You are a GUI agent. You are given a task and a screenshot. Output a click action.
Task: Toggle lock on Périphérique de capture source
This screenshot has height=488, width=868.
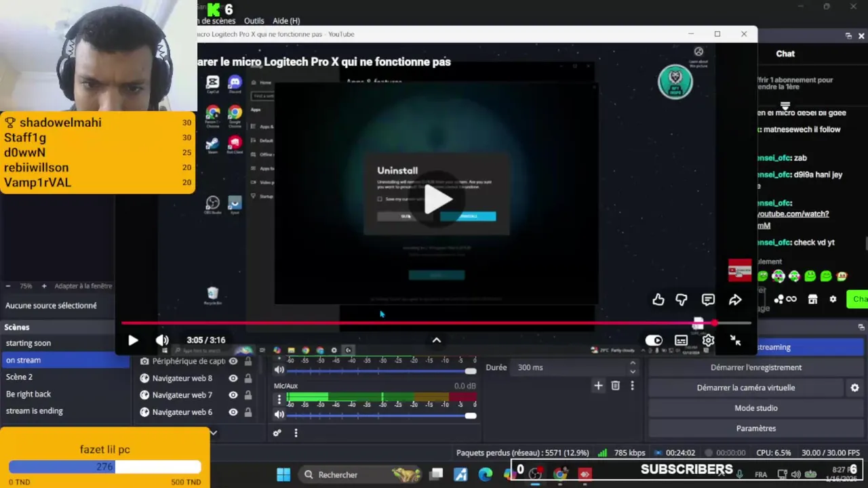[248, 361]
